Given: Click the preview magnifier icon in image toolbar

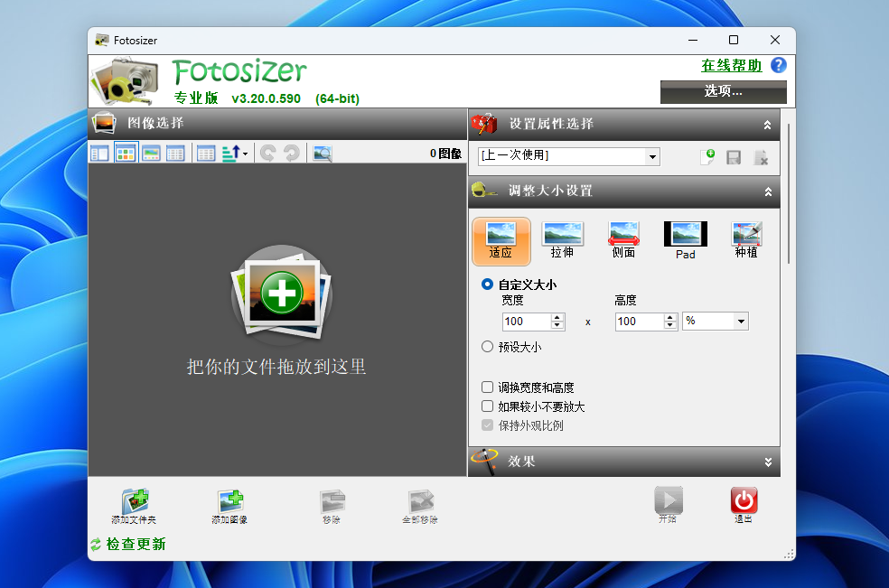Looking at the screenshot, I should point(322,154).
